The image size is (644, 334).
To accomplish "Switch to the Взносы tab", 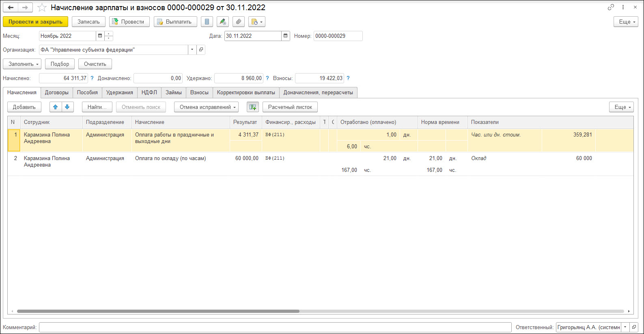I will point(199,93).
